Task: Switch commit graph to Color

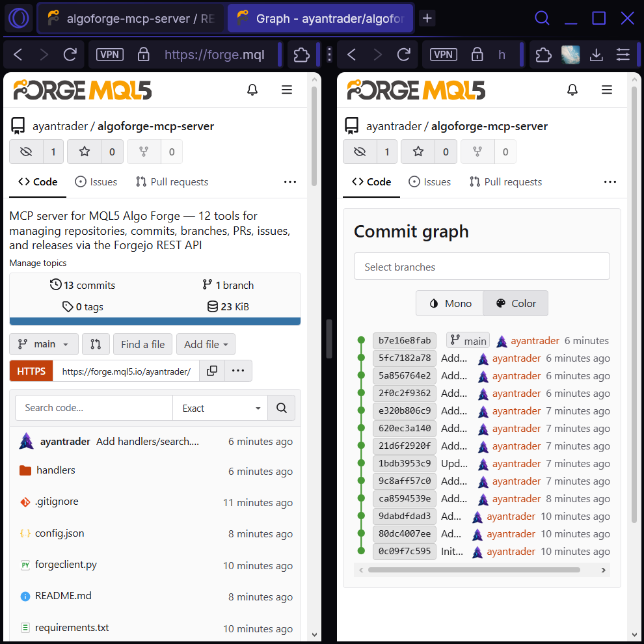Action: (x=515, y=304)
